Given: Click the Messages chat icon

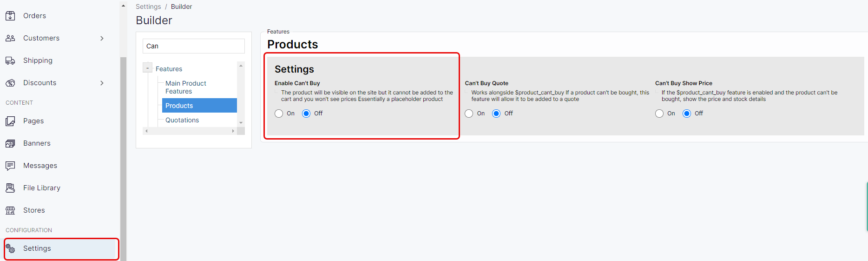Looking at the screenshot, I should pyautogui.click(x=10, y=166).
